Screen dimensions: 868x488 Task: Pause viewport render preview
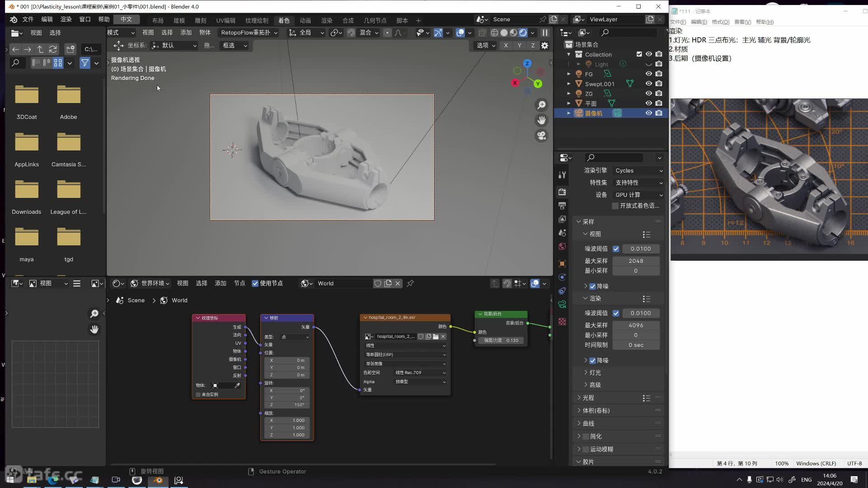point(545,33)
